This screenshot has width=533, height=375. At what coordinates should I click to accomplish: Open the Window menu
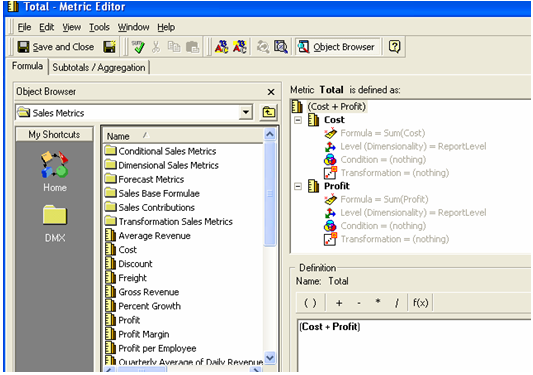point(133,27)
